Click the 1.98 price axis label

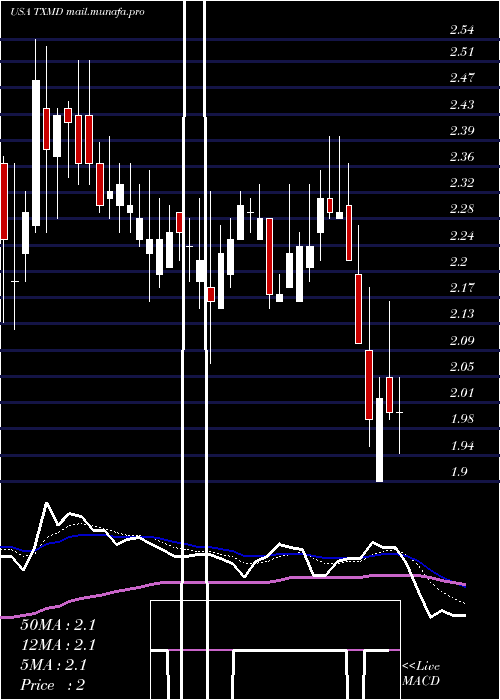click(x=462, y=419)
